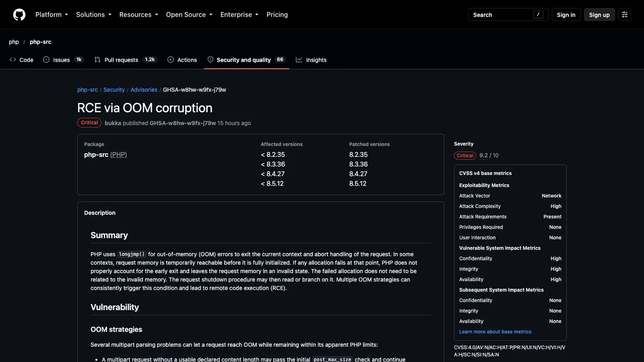Click the (PHP) ecosystem link in the Package box
The image size is (644, 362).
(118, 154)
